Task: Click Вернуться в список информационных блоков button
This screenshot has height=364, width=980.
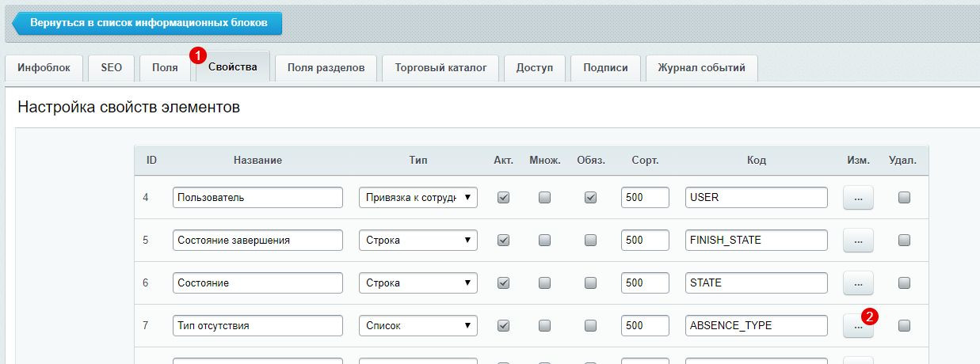Action: (x=148, y=23)
